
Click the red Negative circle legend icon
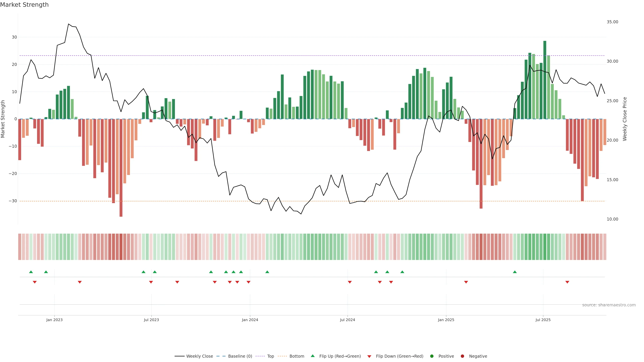click(462, 356)
